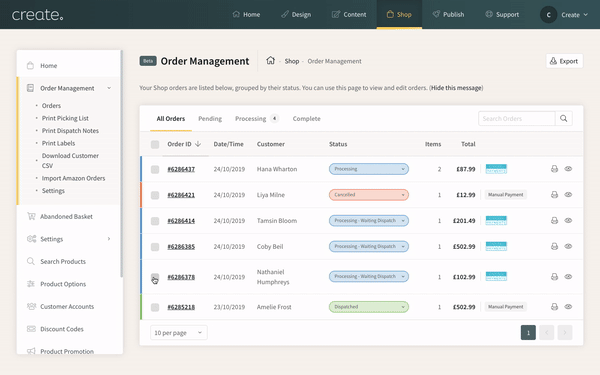View order #6286437 via eye icon
600x375 pixels.
(568, 169)
